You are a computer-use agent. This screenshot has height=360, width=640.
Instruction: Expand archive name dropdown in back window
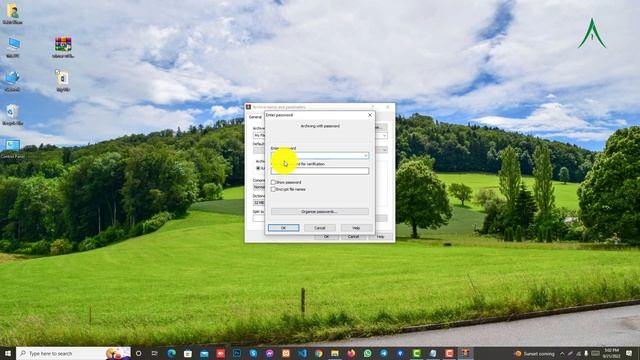click(x=384, y=136)
